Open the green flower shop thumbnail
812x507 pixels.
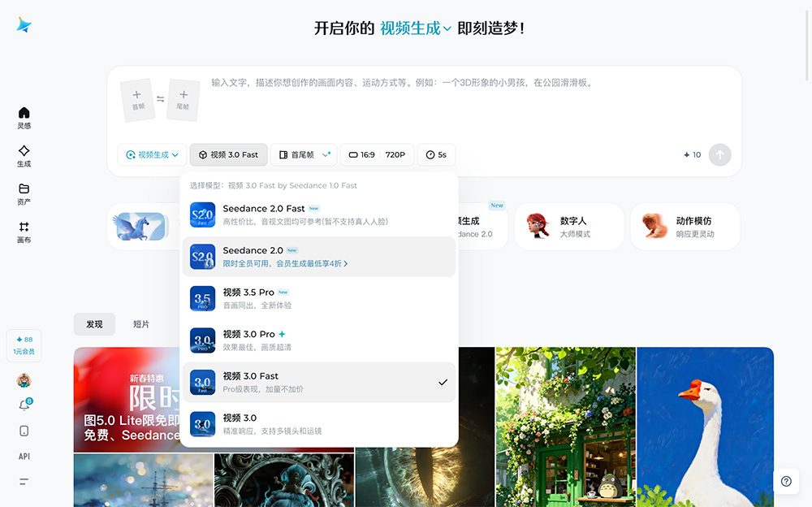click(565, 427)
